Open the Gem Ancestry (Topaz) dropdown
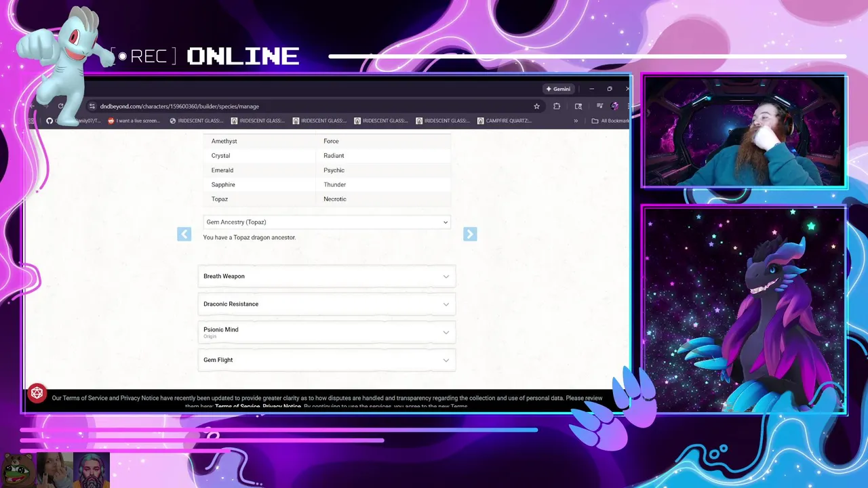Image resolution: width=868 pixels, height=488 pixels. pyautogui.click(x=327, y=222)
